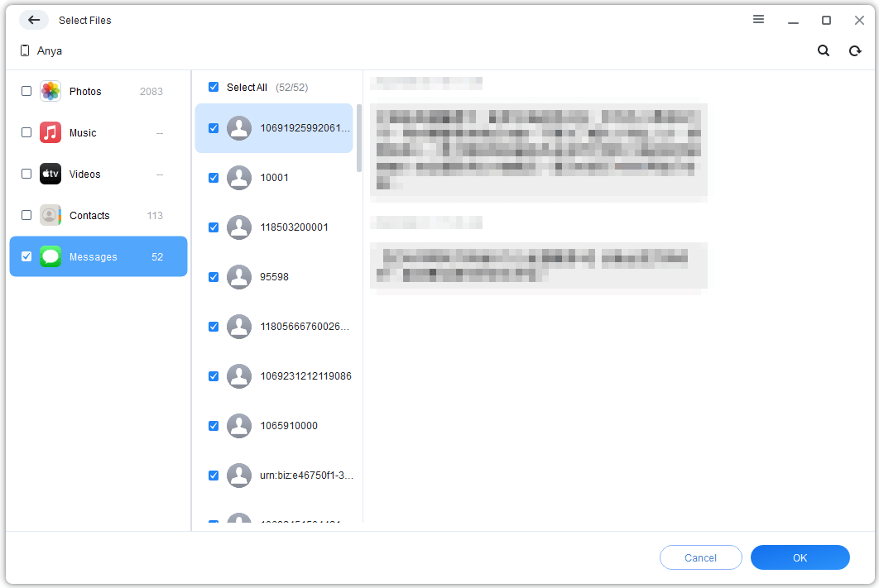This screenshot has width=879, height=588.
Task: Click the Music app icon
Action: point(50,132)
